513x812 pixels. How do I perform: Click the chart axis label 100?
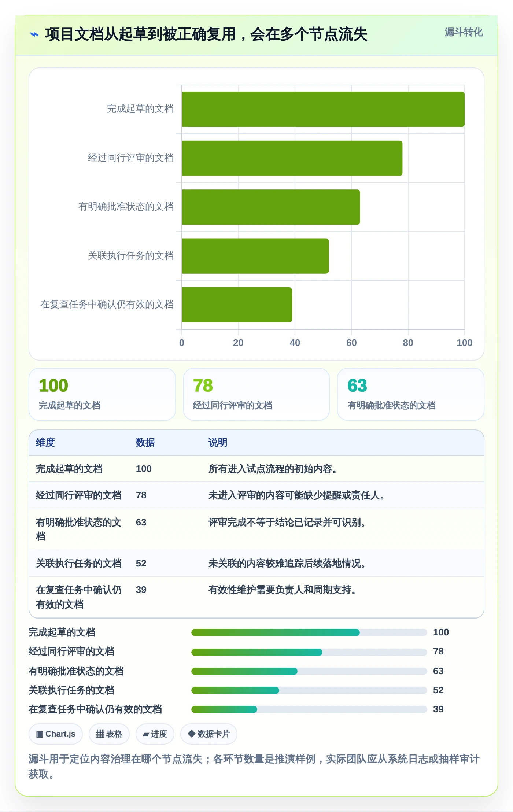tap(464, 343)
